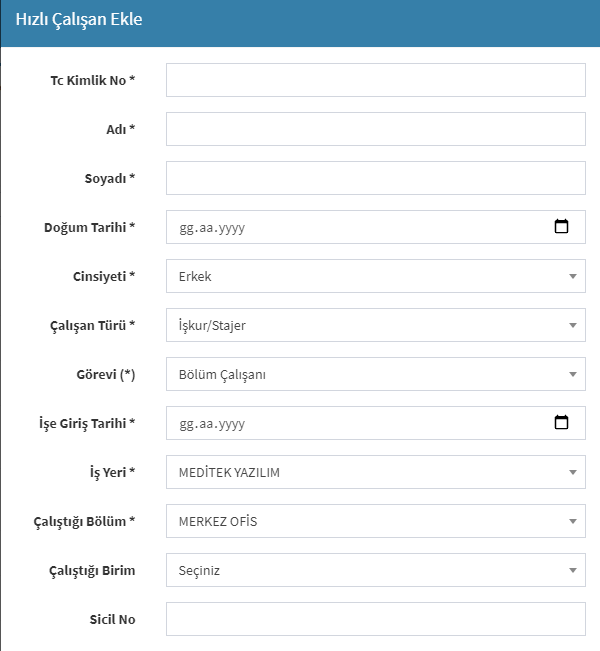Click the Hızlı Çalışan Ekle header title
600x651 pixels.
click(79, 20)
